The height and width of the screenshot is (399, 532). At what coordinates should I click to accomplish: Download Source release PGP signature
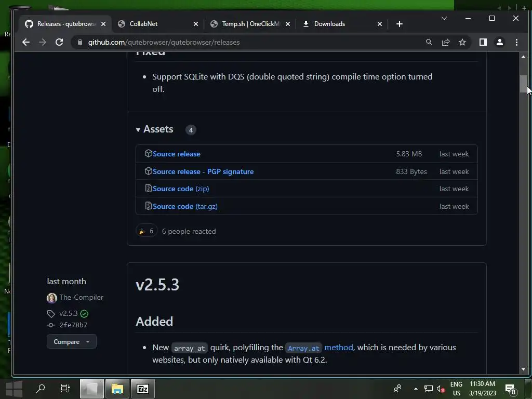[203, 171]
